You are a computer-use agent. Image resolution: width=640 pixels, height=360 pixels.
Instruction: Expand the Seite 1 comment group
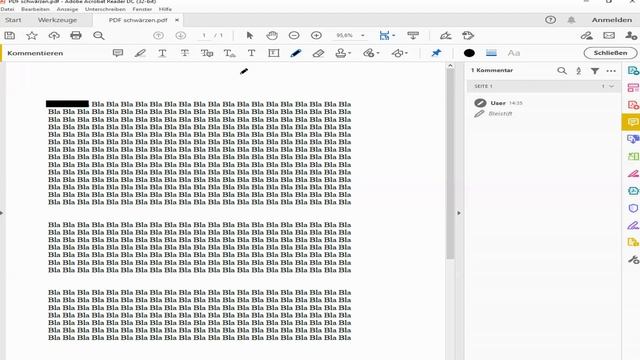click(x=611, y=86)
